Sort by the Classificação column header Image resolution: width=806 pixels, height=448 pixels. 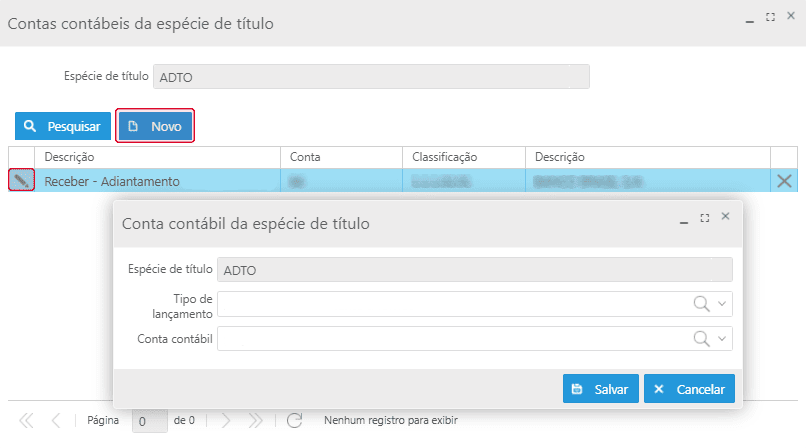[464, 157]
